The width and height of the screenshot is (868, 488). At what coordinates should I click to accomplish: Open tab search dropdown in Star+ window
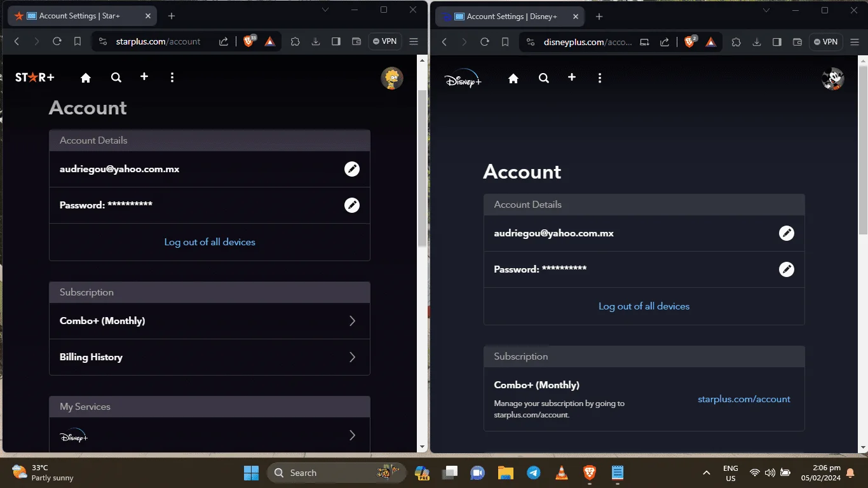[325, 10]
